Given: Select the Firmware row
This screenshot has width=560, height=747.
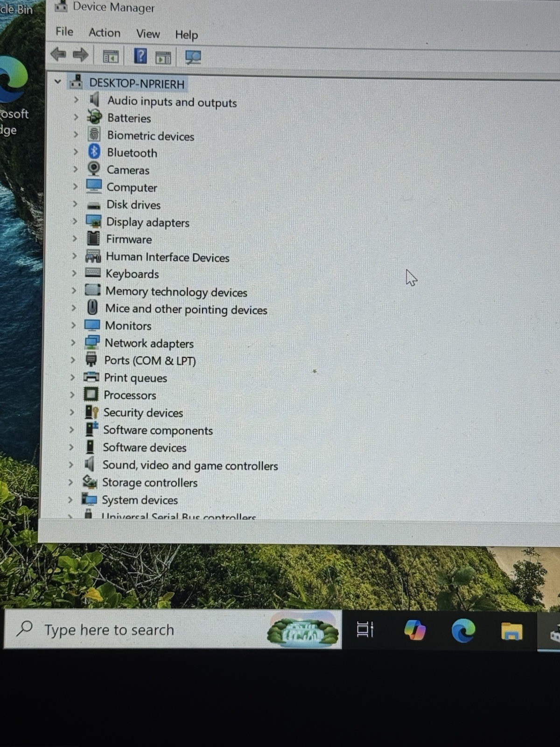Looking at the screenshot, I should click(x=129, y=239).
